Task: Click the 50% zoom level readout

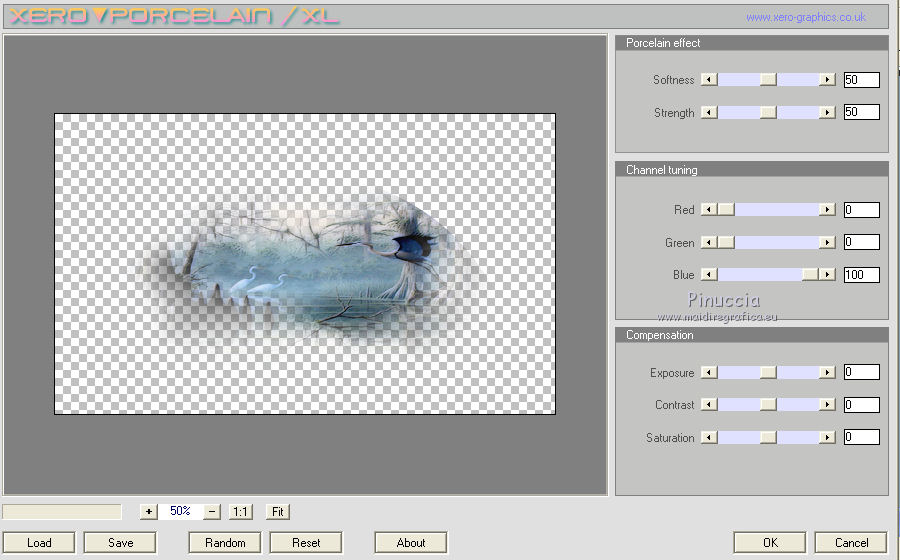Action: [x=180, y=511]
